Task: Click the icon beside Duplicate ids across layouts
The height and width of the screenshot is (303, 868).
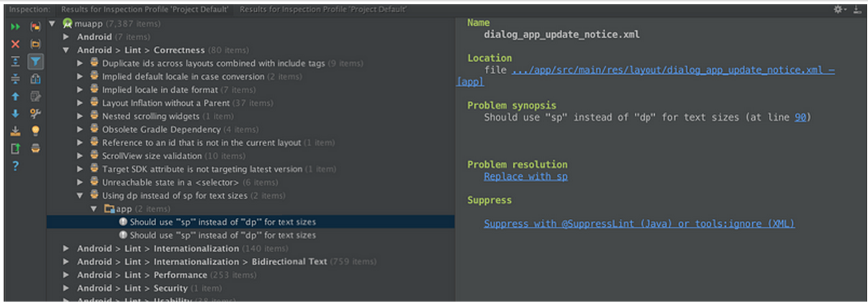Action: [x=94, y=63]
